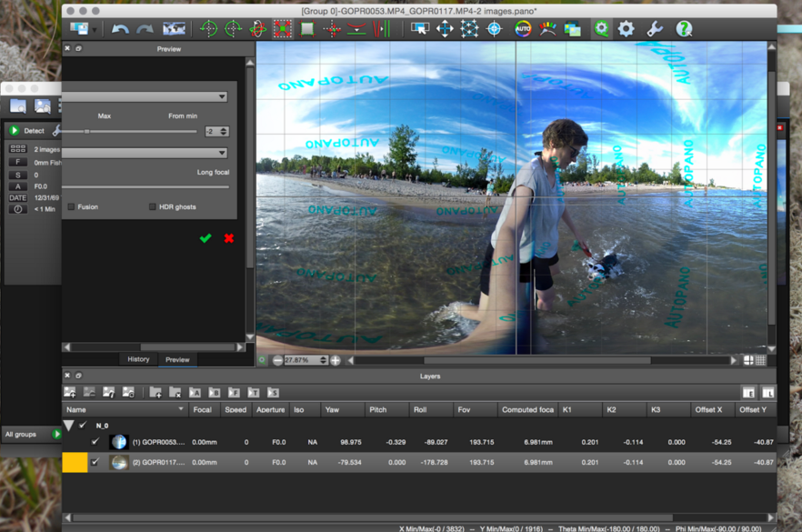Viewport: 802px width, 532px height.
Task: Toggle the green preview magnifier icon
Action: point(601,29)
